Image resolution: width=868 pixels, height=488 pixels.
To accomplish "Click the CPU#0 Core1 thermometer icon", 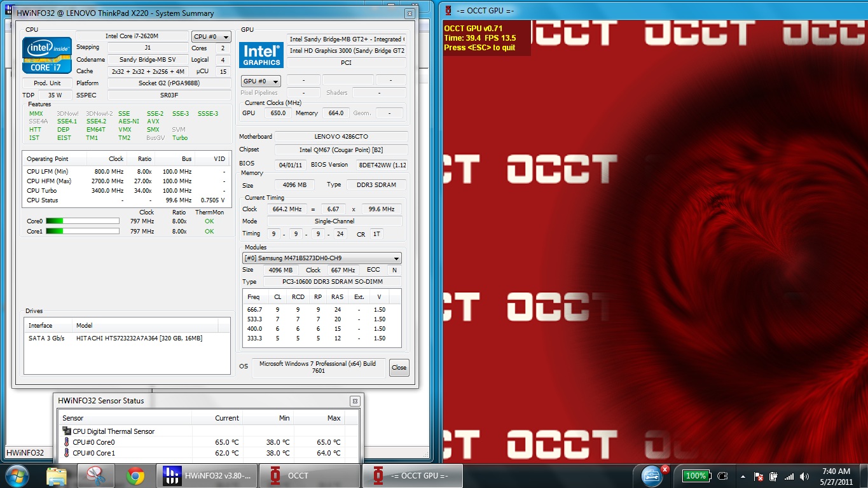I will [x=66, y=453].
